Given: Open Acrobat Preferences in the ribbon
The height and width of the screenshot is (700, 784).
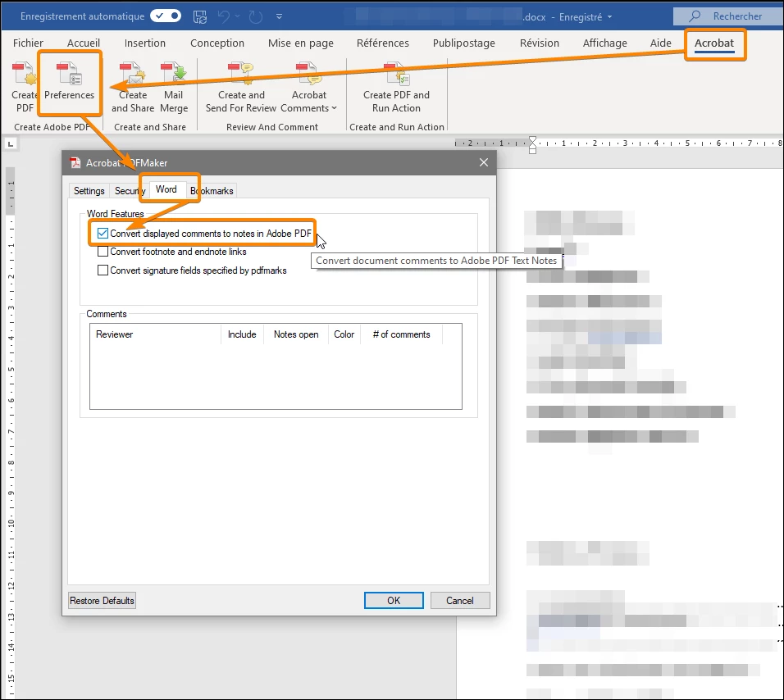Looking at the screenshot, I should (x=69, y=83).
